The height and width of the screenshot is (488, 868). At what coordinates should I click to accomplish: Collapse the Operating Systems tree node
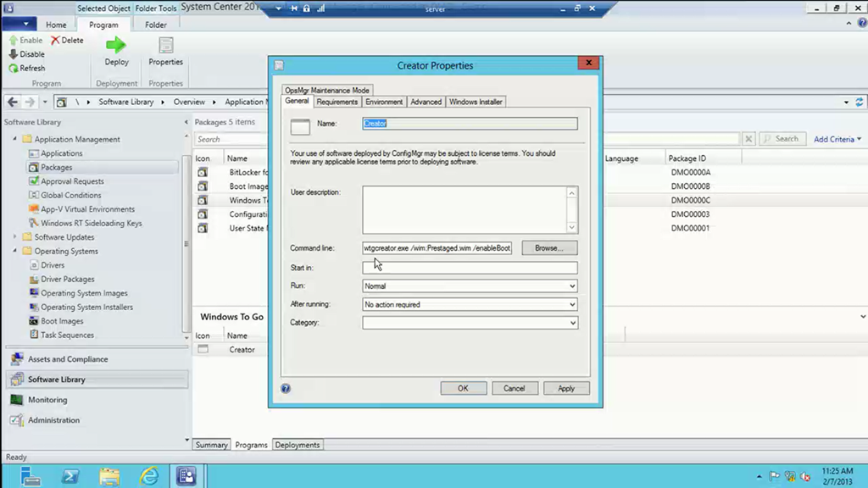click(x=14, y=252)
